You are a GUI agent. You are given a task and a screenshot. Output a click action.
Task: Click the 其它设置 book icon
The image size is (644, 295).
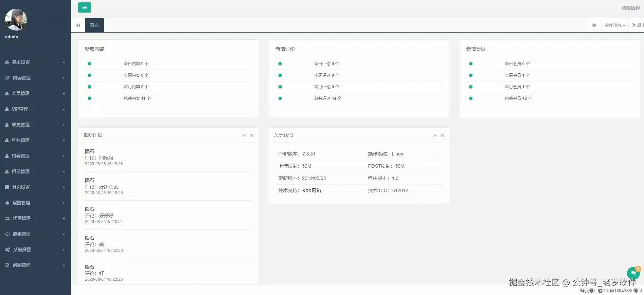coord(7,187)
